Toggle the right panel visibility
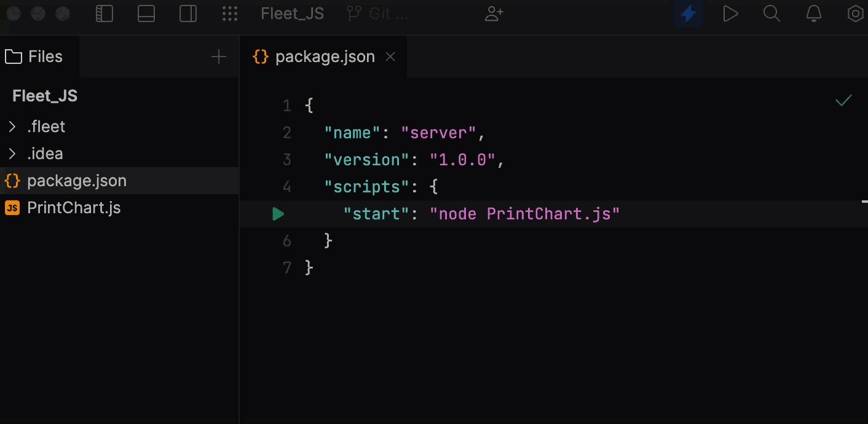This screenshot has width=868, height=424. point(187,14)
